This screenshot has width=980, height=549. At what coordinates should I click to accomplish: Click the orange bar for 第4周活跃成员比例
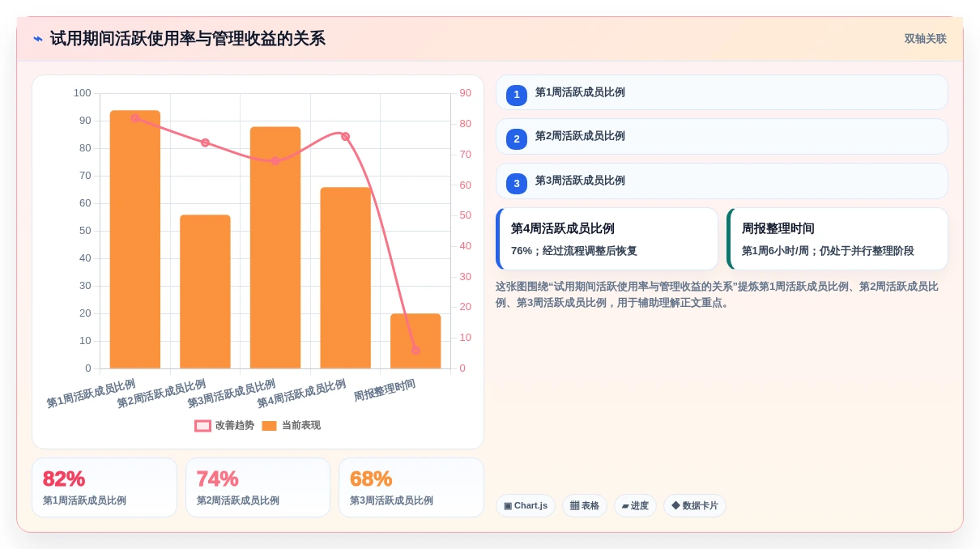pos(345,278)
